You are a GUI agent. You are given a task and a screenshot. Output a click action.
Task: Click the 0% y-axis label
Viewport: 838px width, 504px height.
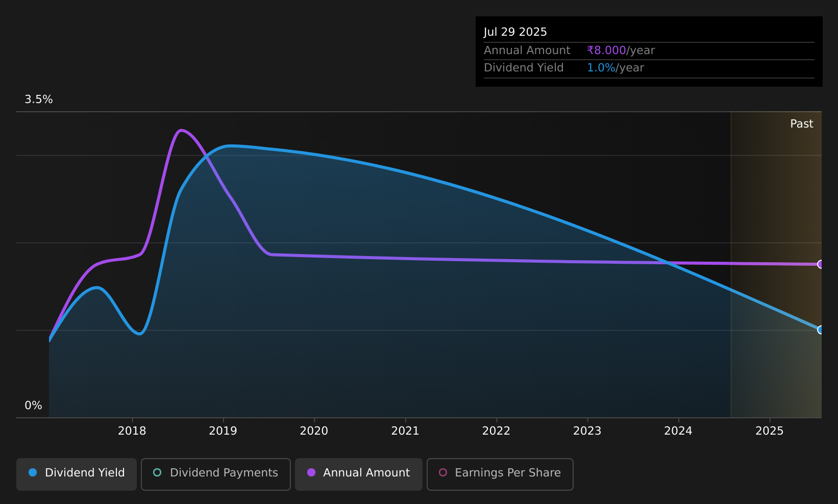point(33,406)
